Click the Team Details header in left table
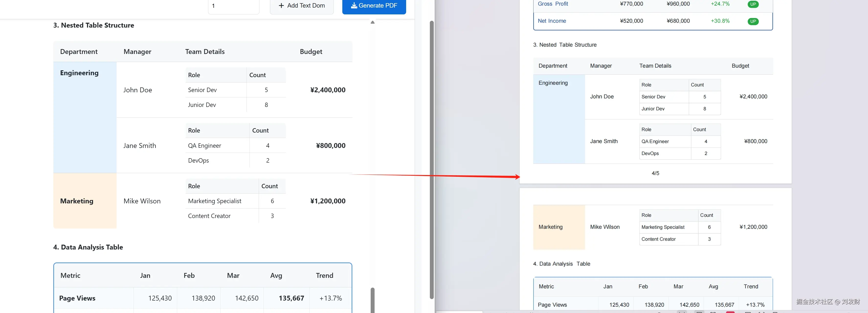This screenshot has height=313, width=868. pos(205,52)
